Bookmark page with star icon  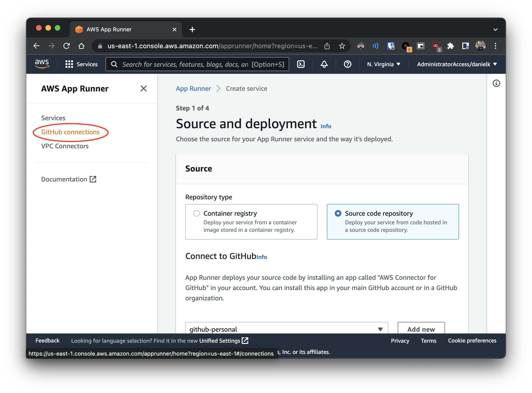[342, 46]
